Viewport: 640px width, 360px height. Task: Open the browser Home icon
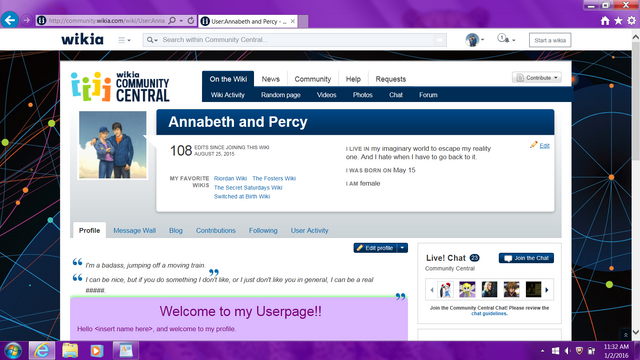[605, 21]
